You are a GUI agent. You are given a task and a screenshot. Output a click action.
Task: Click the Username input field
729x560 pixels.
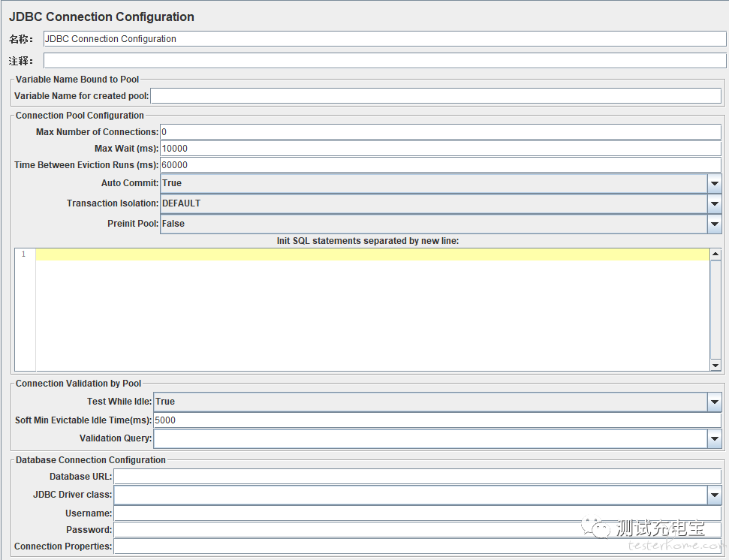tap(417, 513)
